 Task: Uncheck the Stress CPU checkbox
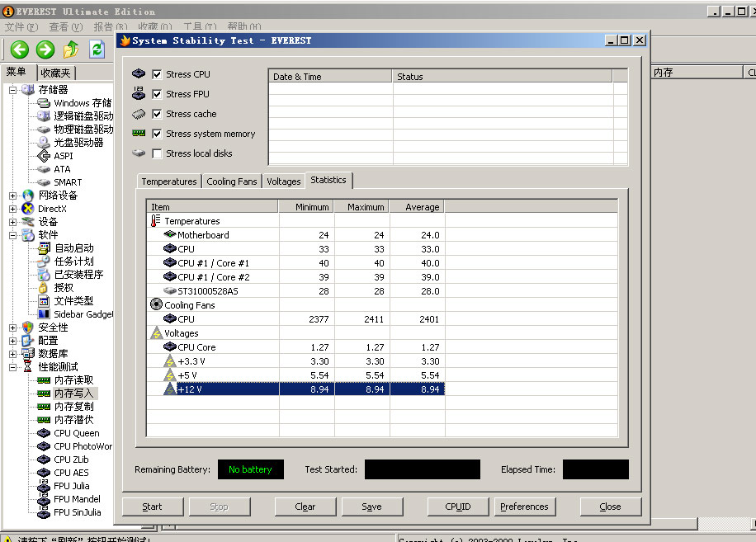[x=157, y=74]
